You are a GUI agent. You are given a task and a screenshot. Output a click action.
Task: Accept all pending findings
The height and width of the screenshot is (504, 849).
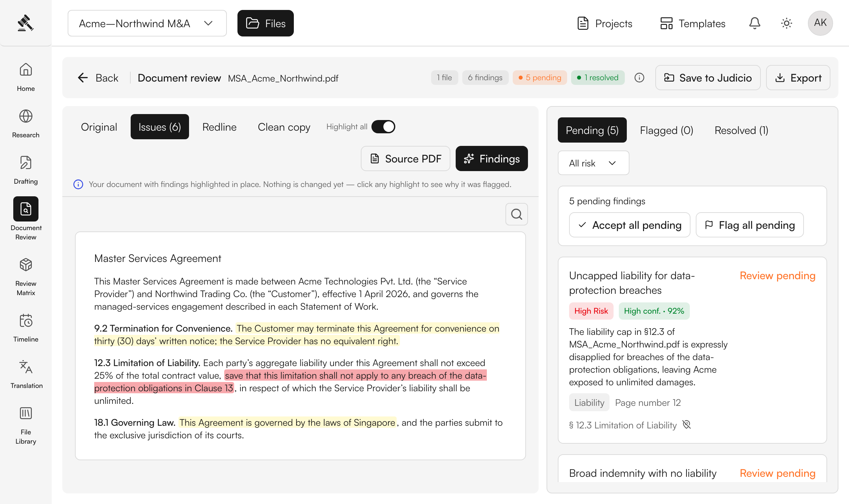(629, 225)
